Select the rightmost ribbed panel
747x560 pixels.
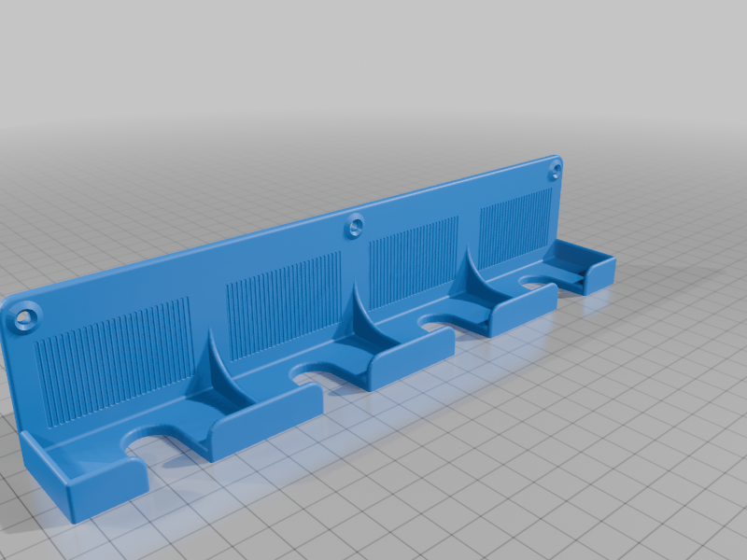coord(515,218)
